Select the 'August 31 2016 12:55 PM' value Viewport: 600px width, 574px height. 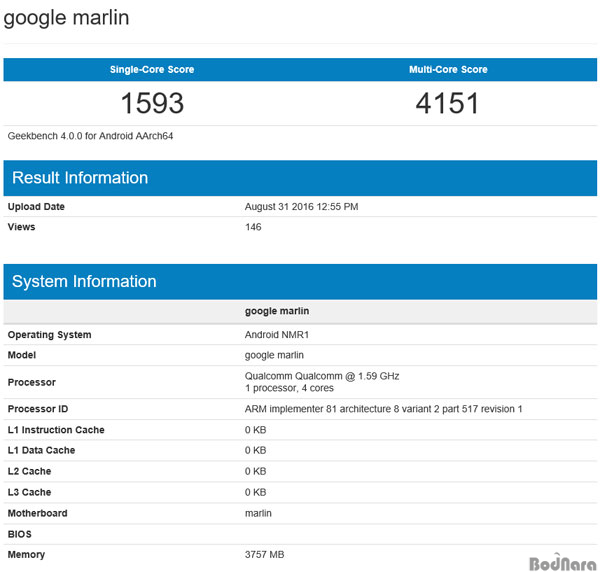click(x=302, y=207)
